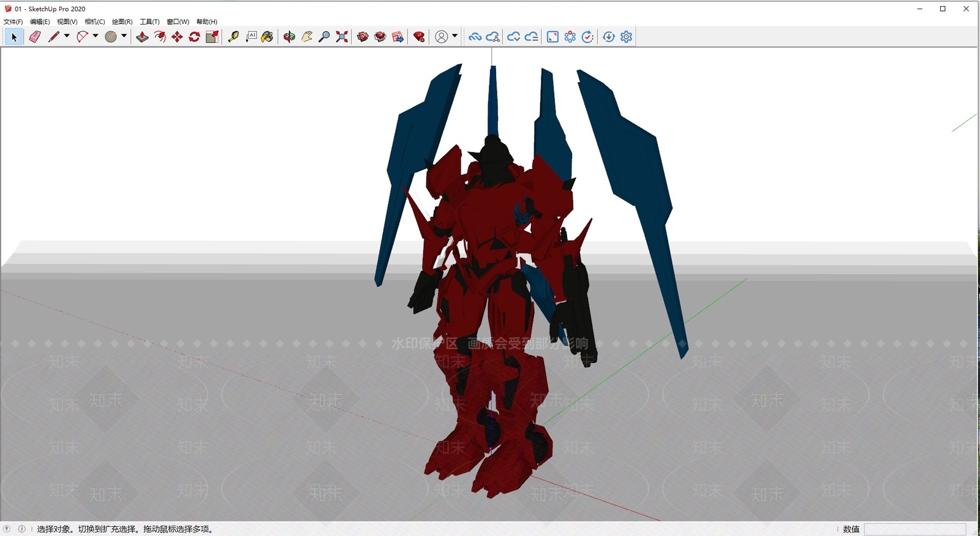Click the 数值 label in status bar
The width and height of the screenshot is (980, 536).
[x=851, y=529]
